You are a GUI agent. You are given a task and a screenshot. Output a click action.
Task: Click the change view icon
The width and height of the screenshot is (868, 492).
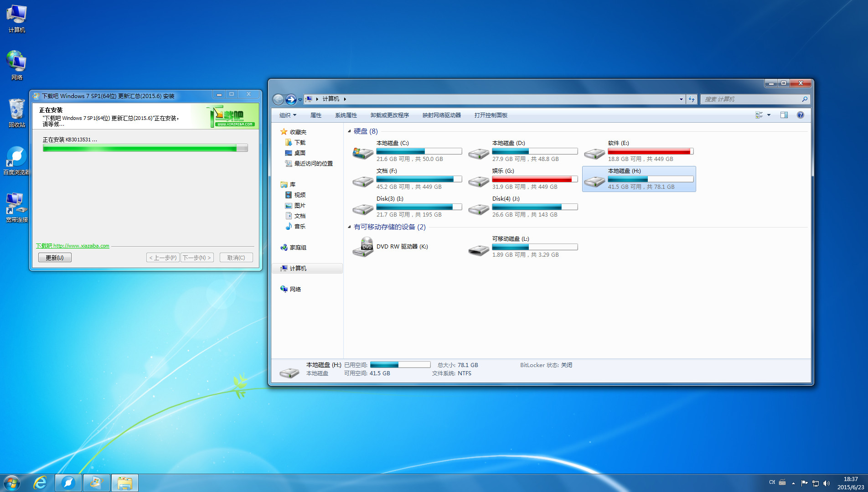click(759, 115)
